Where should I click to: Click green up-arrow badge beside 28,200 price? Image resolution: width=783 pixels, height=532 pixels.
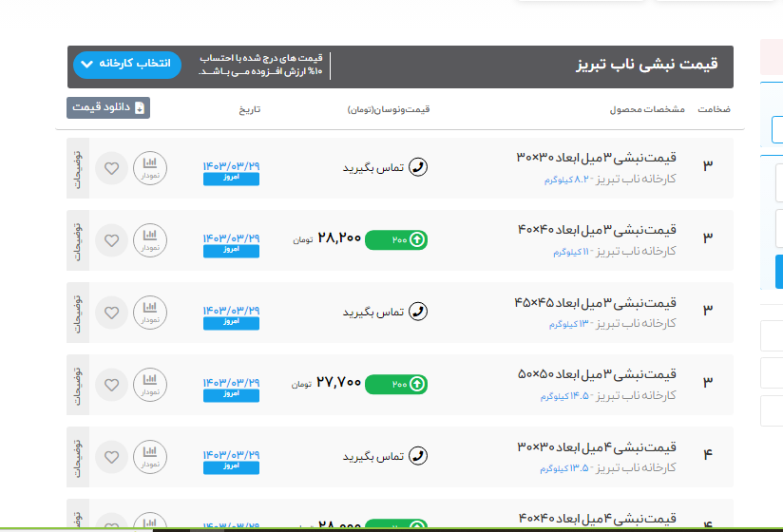coord(417,239)
